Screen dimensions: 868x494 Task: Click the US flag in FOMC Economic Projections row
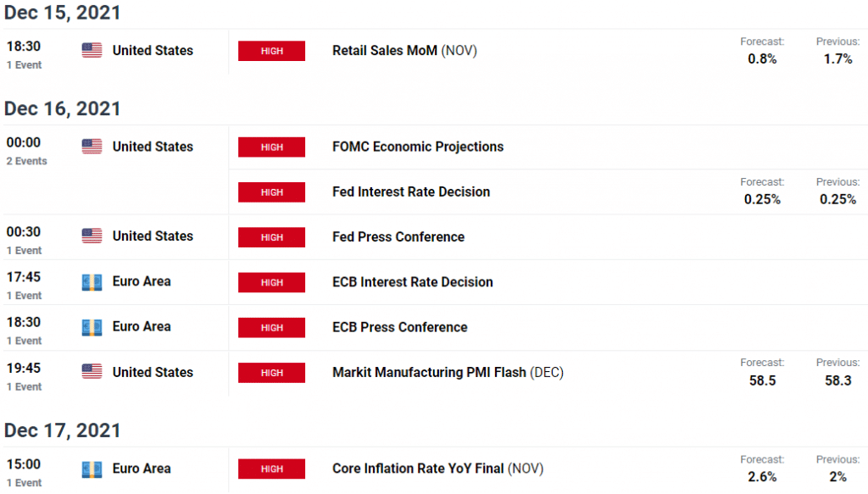pos(92,147)
